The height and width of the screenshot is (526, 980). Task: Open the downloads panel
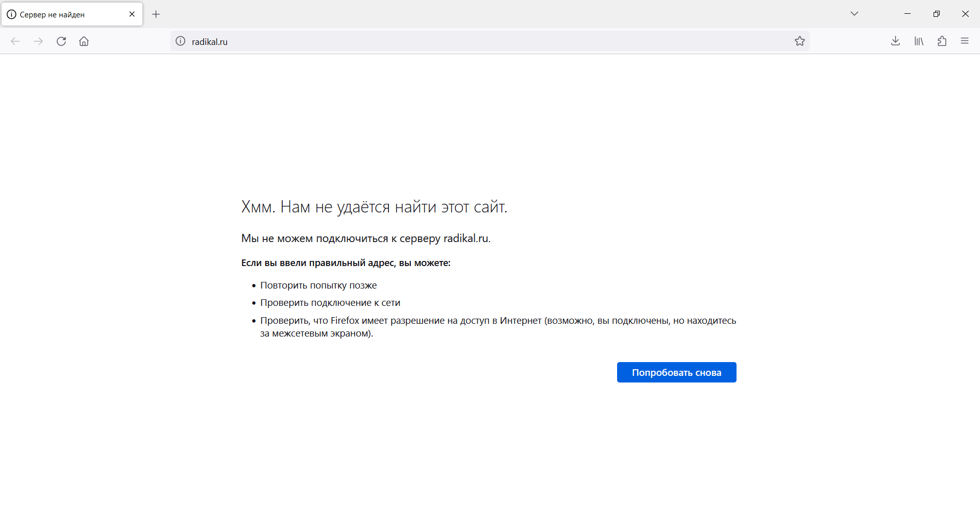click(895, 41)
